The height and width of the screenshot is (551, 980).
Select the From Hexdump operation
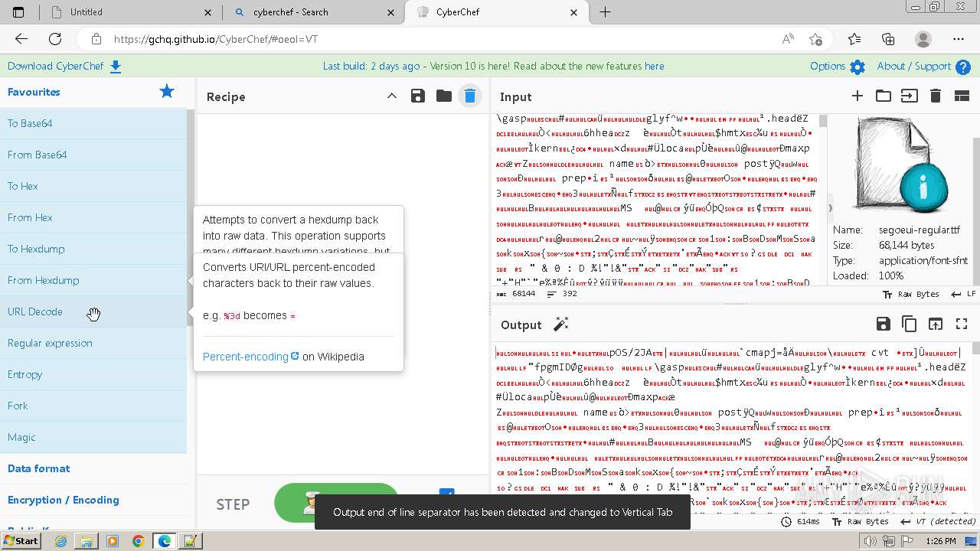[93, 280]
